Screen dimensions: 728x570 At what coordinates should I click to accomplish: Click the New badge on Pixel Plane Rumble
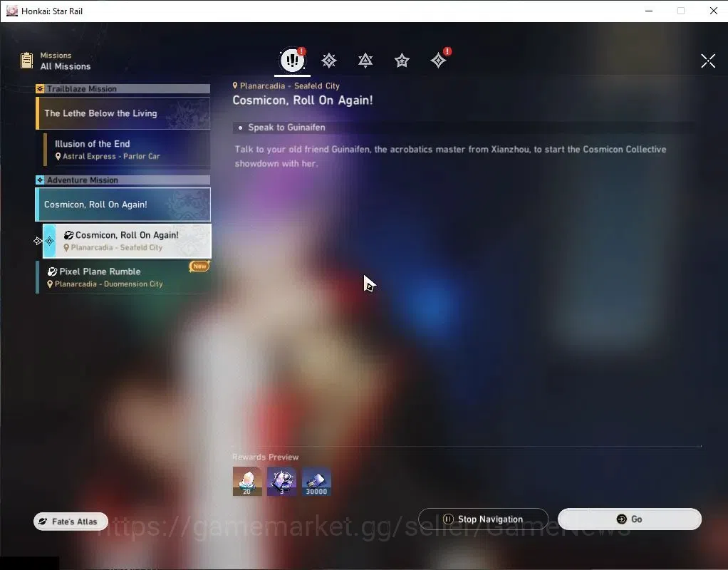[x=199, y=266]
